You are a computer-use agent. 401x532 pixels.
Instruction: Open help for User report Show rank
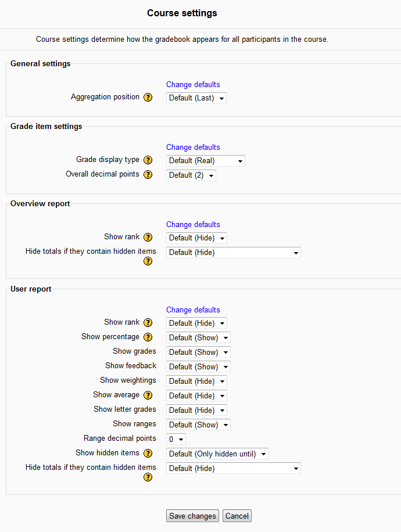click(148, 323)
